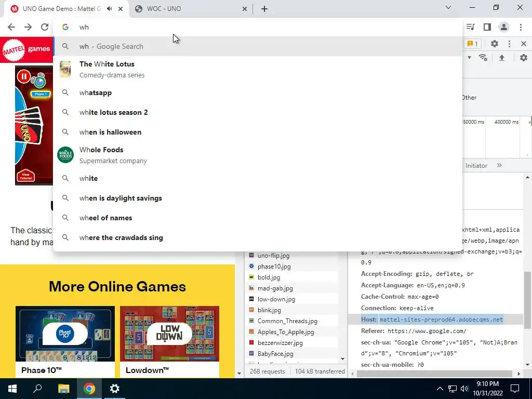Pause the UNO game with pause button
532x399 pixels.
[x=24, y=77]
